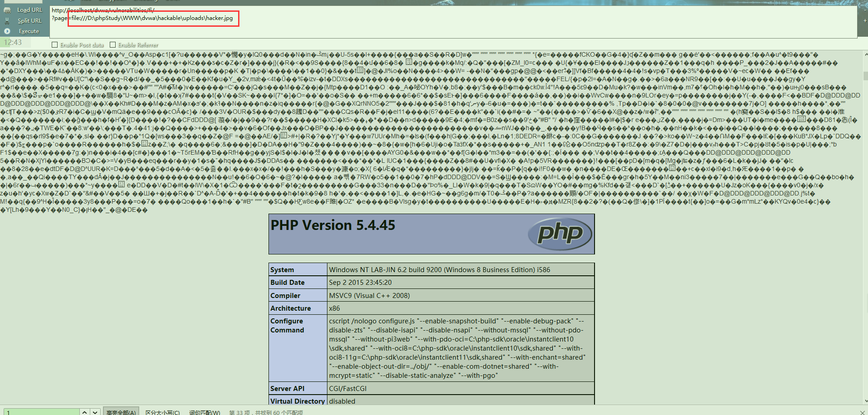868x415 pixels.
Task: Enable Post data checkbox
Action: pos(55,45)
